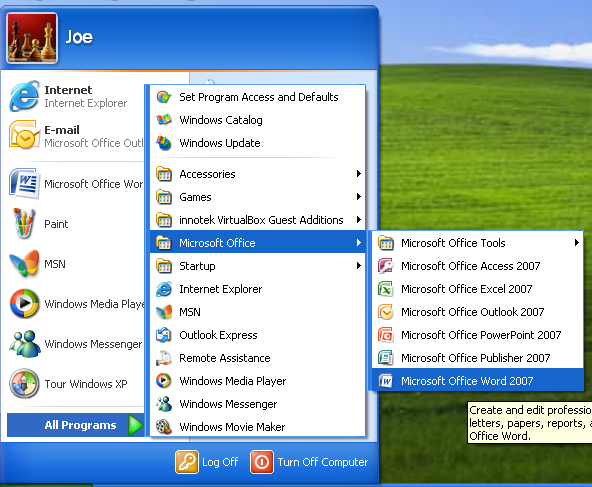Open Set Program Access and Defaults icon
This screenshot has height=487, width=592.
[164, 97]
